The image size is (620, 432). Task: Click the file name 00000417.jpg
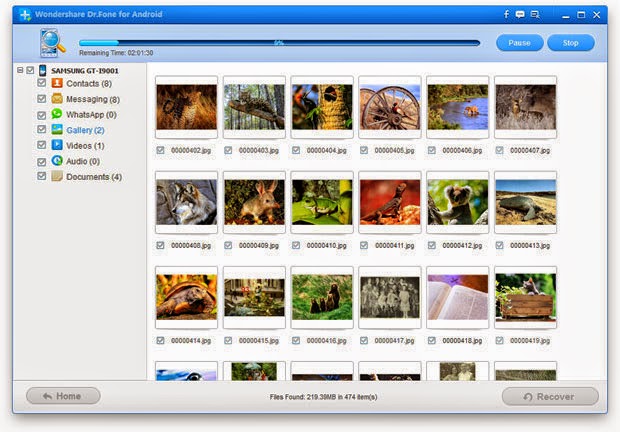point(394,340)
